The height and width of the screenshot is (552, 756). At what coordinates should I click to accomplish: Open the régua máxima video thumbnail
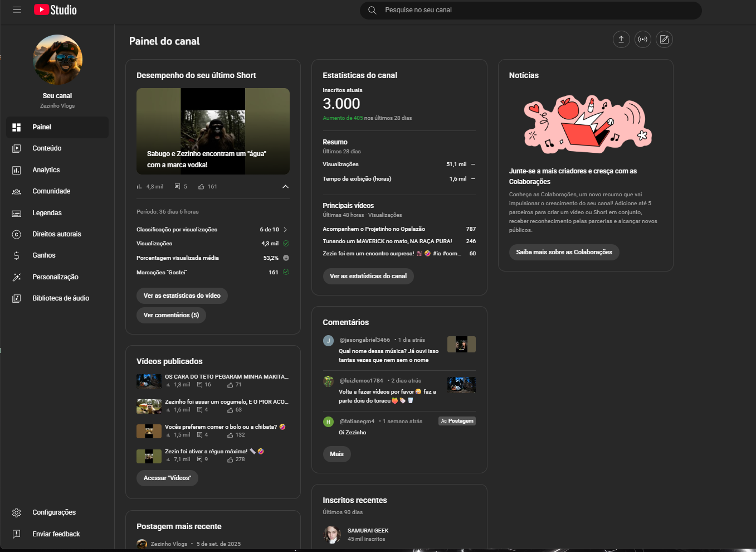[149, 456]
